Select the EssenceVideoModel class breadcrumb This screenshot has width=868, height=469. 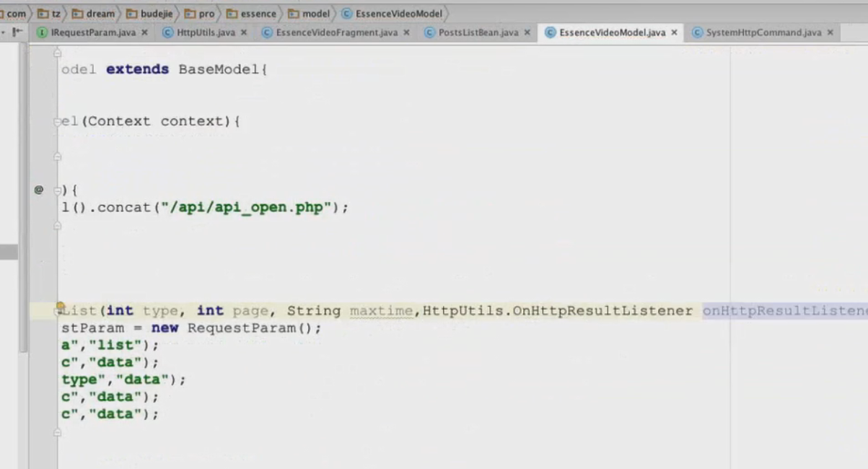point(392,13)
